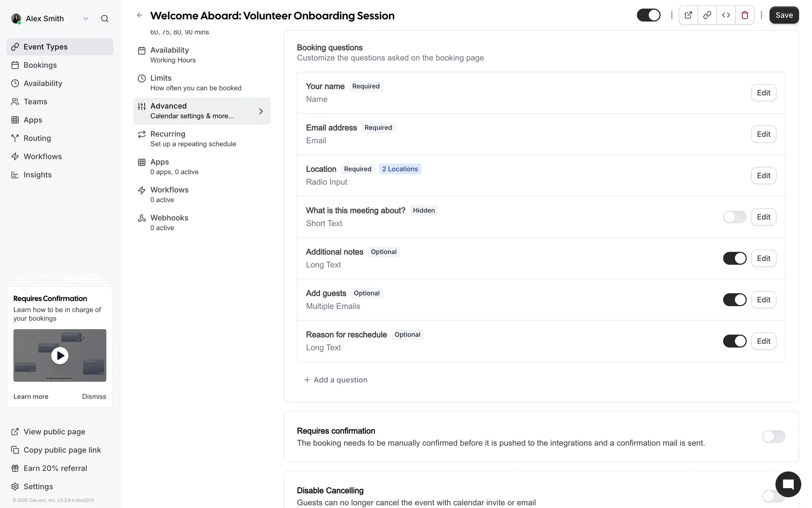Disable the Additional notes question toggle

(x=735, y=258)
